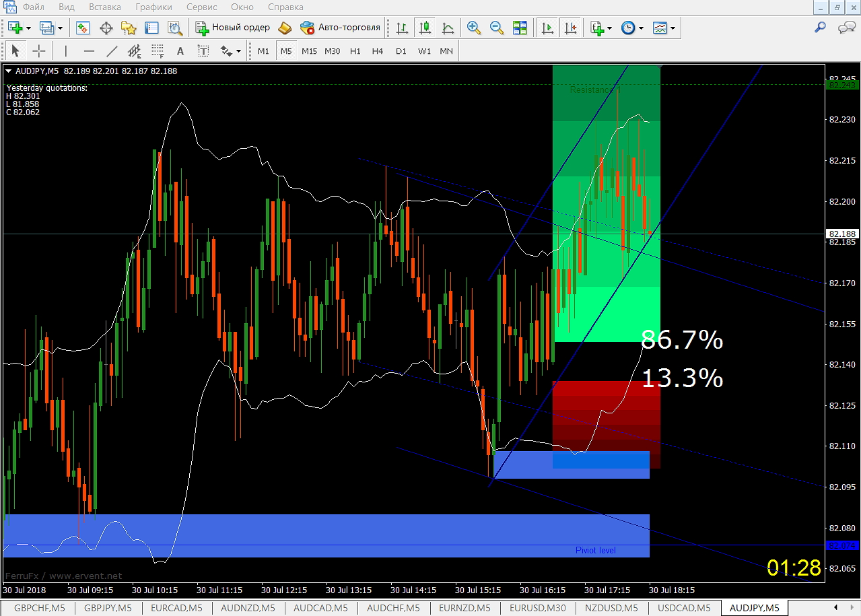
Task: Toggle candlestick chart mode
Action: [425, 28]
